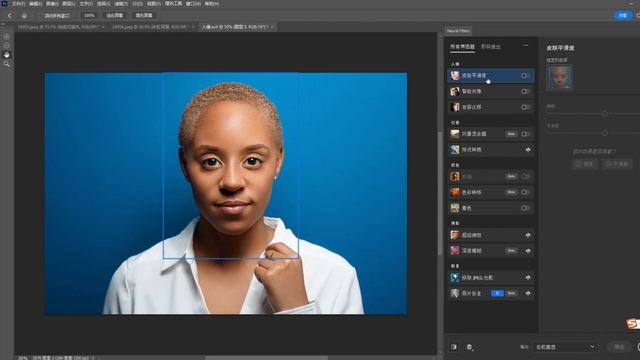Enable the 妆容迁移 filter toggle
Screen dimensions: 640x360
click(x=525, y=107)
